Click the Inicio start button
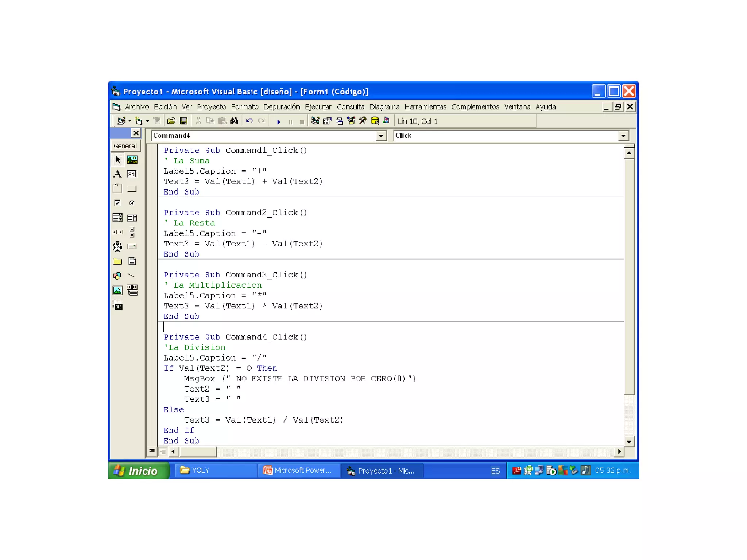The width and height of the screenshot is (747, 560). 139,471
